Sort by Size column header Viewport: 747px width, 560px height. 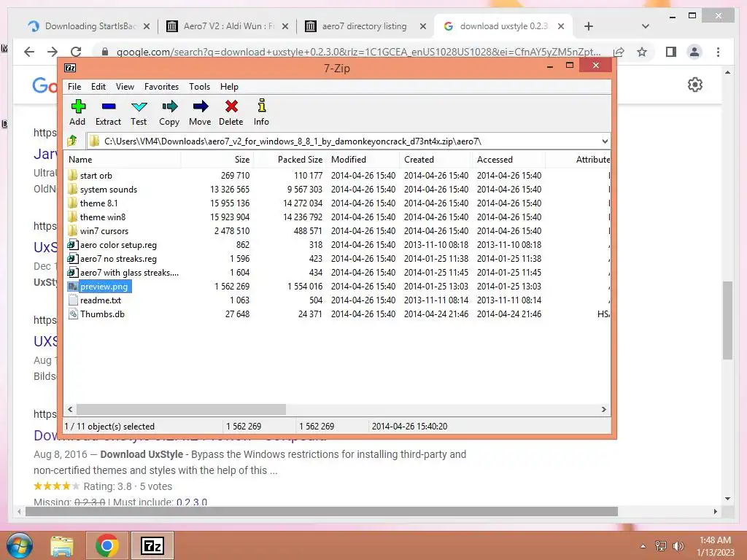(x=217, y=160)
